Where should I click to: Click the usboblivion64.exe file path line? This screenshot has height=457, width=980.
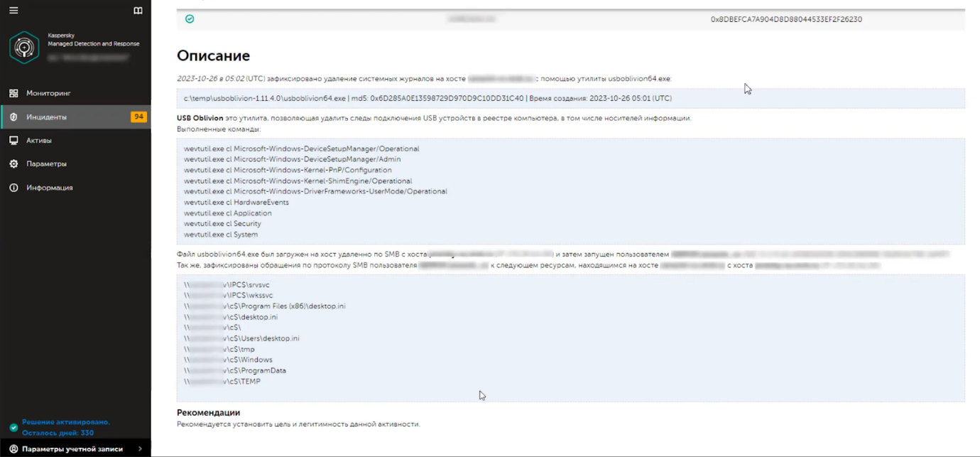pyautogui.click(x=428, y=99)
